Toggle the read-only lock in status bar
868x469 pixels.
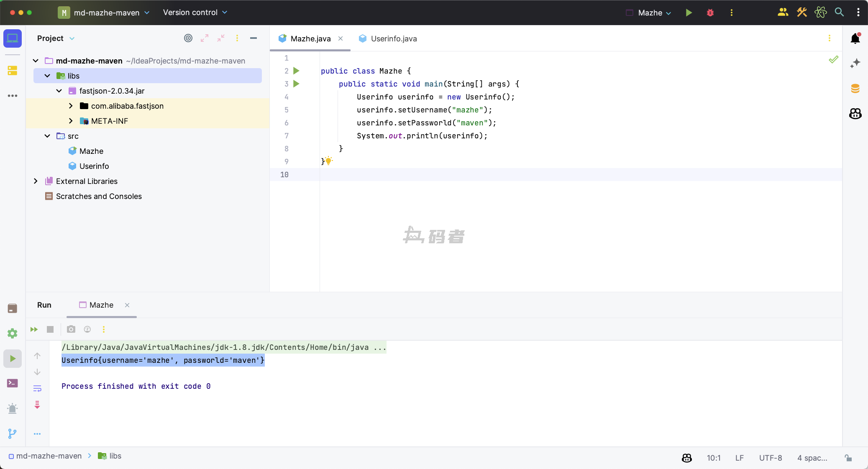(x=848, y=458)
